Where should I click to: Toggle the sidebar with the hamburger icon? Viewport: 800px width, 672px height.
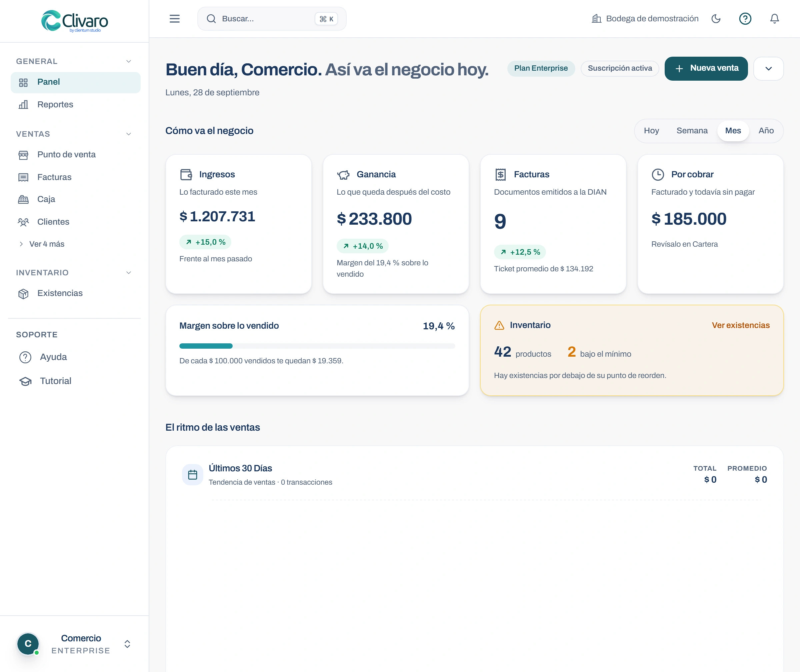174,19
